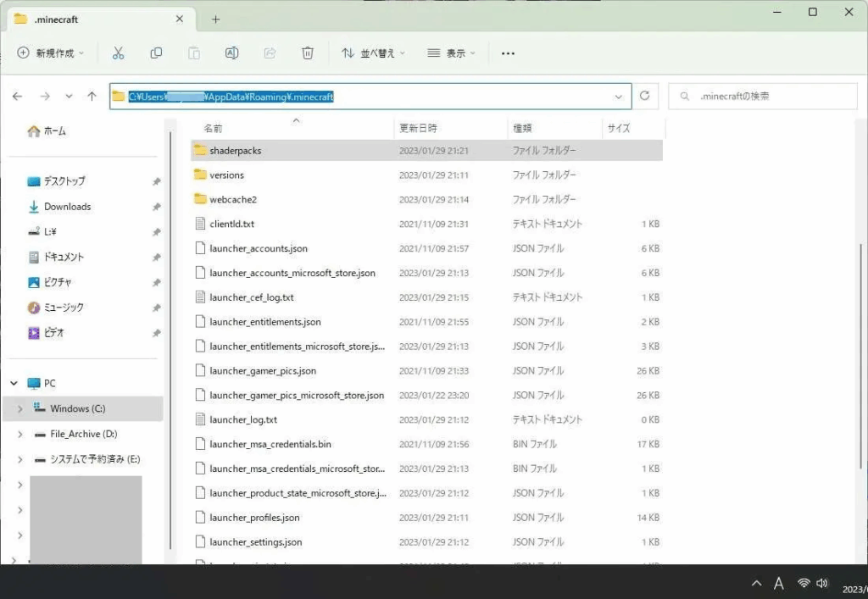868x599 pixels.
Task: Collapse the PC tree node
Action: 14,383
